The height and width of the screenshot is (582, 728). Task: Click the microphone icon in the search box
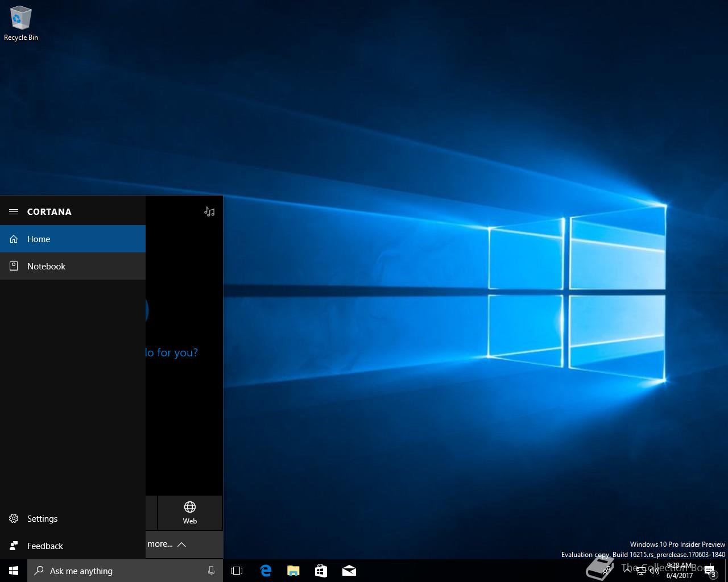[211, 571]
